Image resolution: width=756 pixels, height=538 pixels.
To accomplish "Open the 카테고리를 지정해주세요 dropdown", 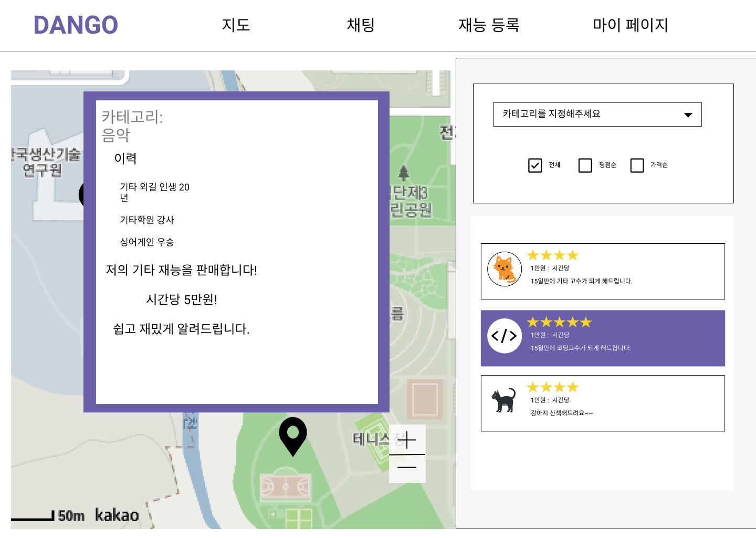I will (x=597, y=114).
